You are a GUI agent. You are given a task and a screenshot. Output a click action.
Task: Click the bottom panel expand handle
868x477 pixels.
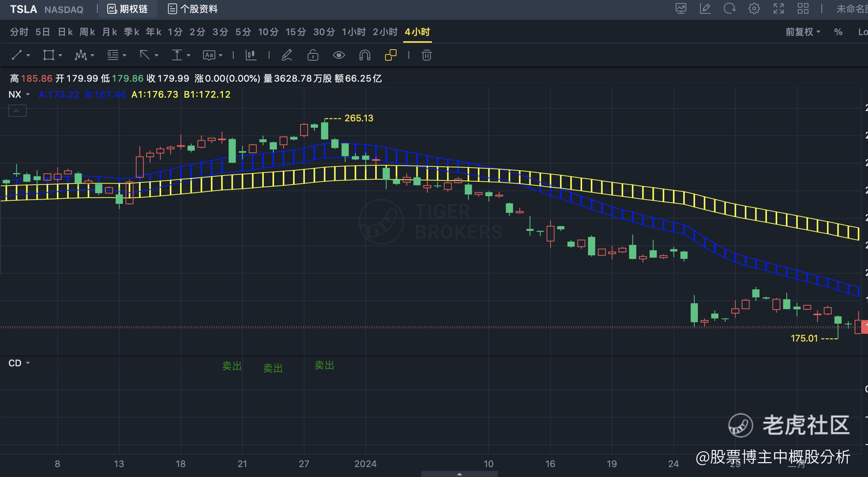(x=459, y=474)
